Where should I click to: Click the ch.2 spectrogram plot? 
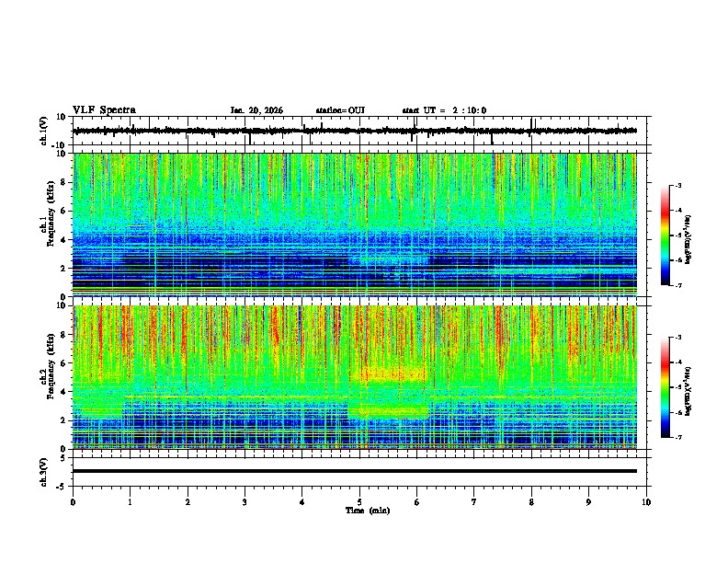click(x=355, y=377)
